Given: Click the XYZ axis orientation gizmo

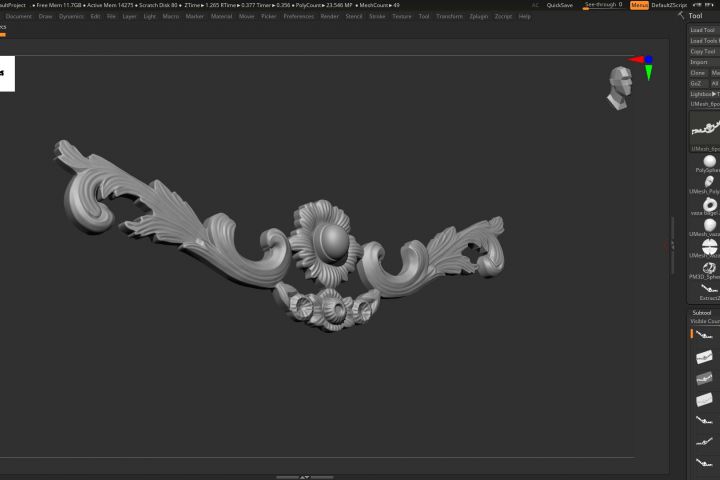Looking at the screenshot, I should coord(643,68).
